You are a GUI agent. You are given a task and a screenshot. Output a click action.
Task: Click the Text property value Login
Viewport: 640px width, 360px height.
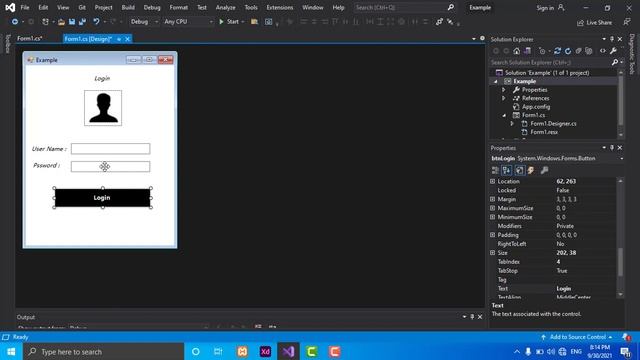click(564, 289)
